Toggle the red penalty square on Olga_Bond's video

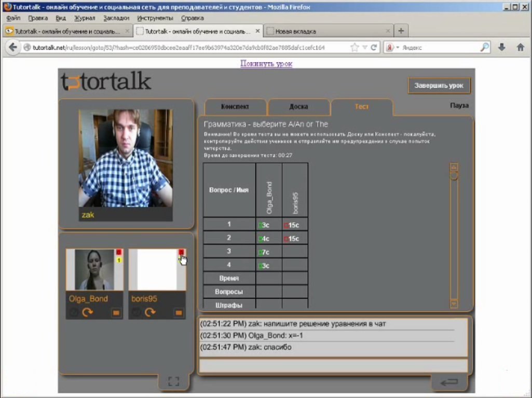tap(119, 252)
